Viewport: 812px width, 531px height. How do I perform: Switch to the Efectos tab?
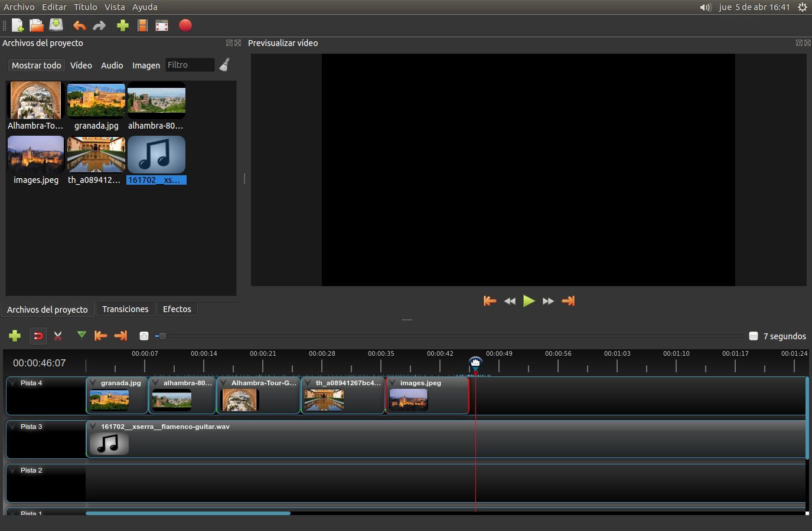pos(177,309)
